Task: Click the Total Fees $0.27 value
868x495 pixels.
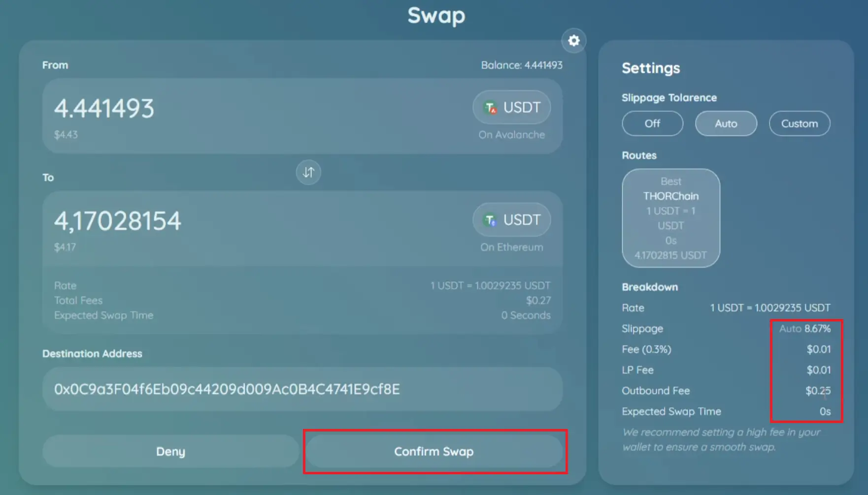Action: coord(538,300)
